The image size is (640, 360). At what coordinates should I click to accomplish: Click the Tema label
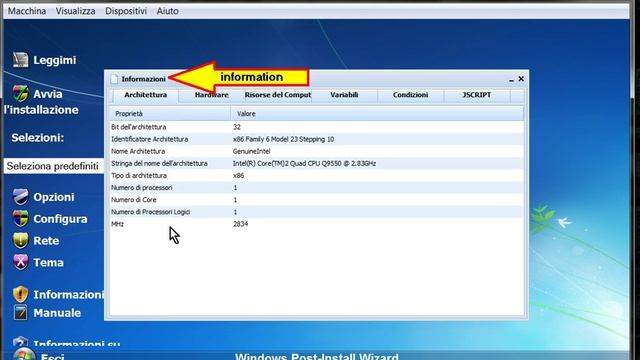coord(48,262)
